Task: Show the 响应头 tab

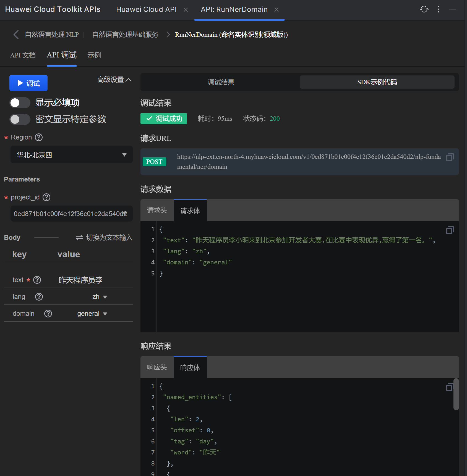Action: pos(157,367)
